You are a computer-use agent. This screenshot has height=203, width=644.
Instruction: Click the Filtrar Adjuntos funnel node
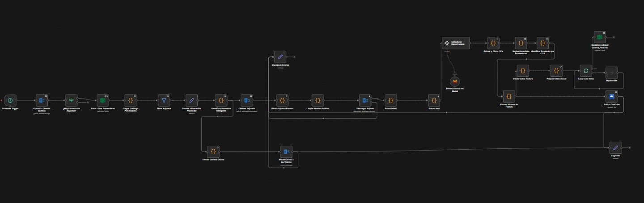click(x=164, y=100)
